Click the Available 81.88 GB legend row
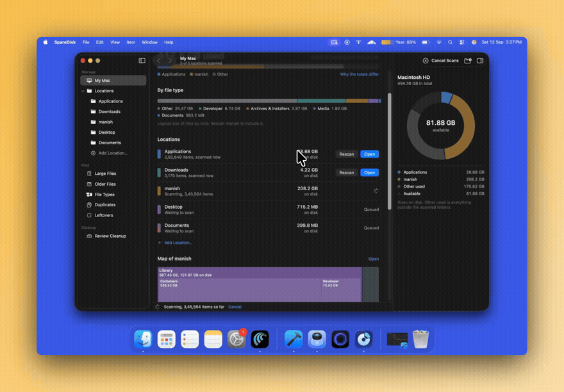This screenshot has width=564, height=392. click(441, 194)
